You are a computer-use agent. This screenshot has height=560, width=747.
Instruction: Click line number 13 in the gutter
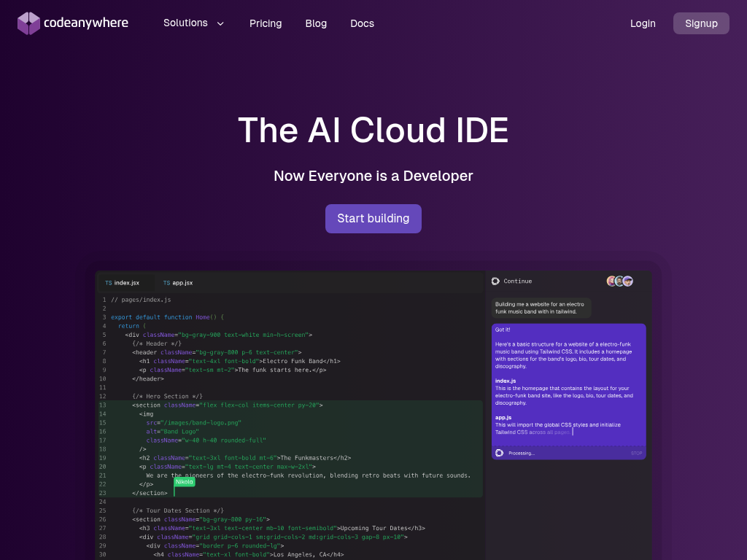coord(103,405)
